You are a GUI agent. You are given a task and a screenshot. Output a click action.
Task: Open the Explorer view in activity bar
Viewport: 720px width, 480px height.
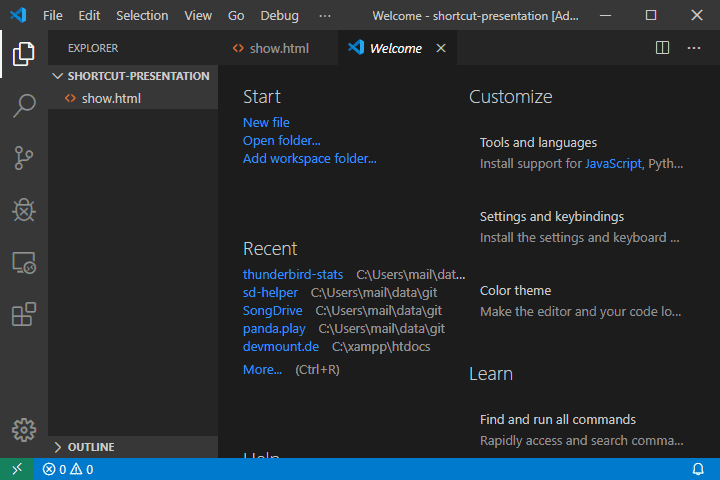(24, 54)
